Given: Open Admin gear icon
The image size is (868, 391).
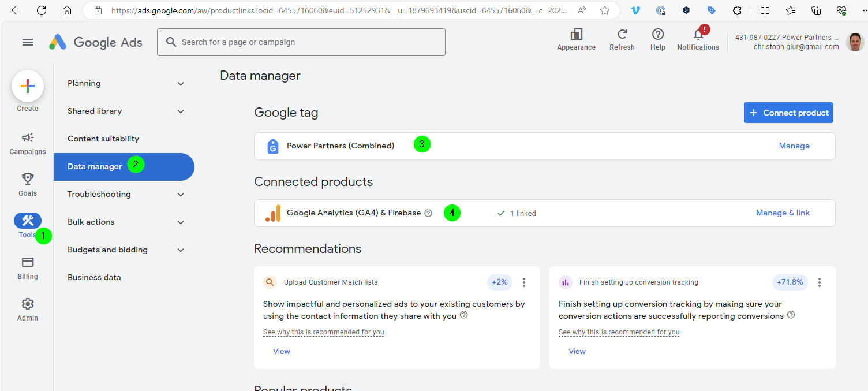Looking at the screenshot, I should tap(28, 310).
